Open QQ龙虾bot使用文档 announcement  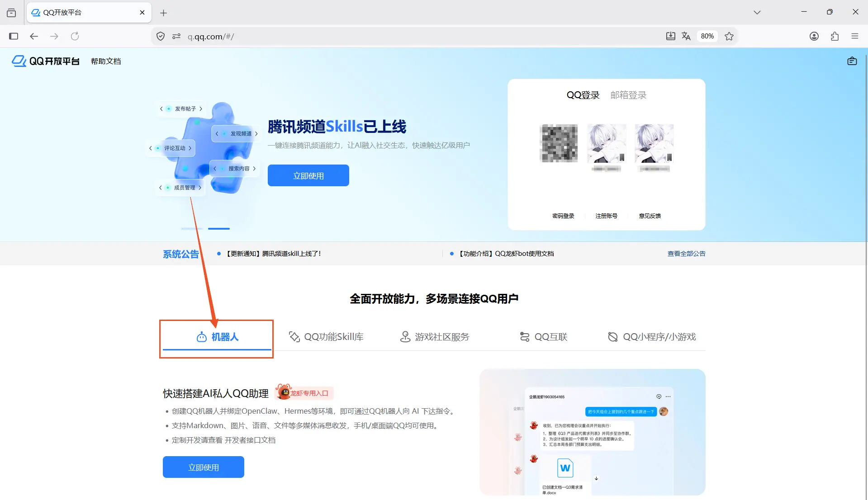click(x=506, y=254)
